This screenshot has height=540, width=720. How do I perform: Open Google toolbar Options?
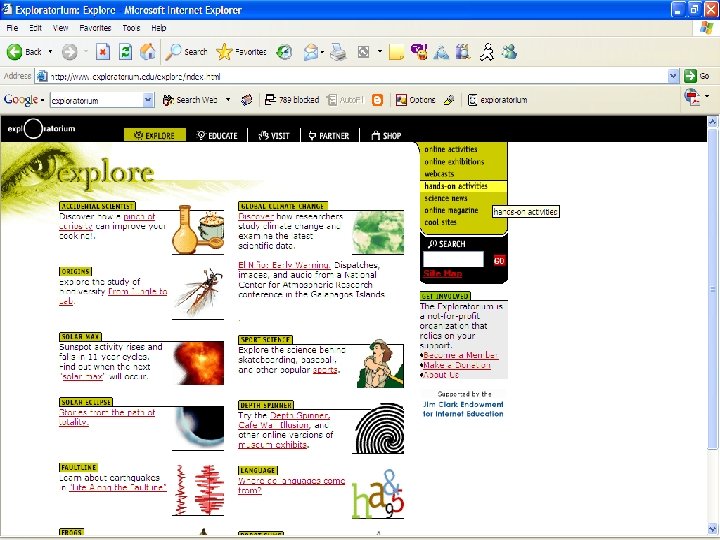pyautogui.click(x=416, y=100)
